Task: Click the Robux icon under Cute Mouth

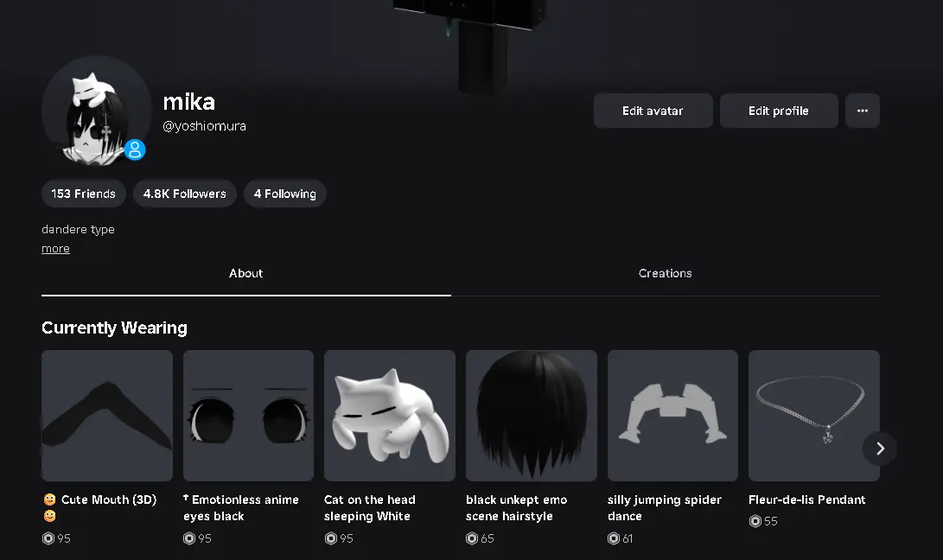Action: pyautogui.click(x=48, y=538)
